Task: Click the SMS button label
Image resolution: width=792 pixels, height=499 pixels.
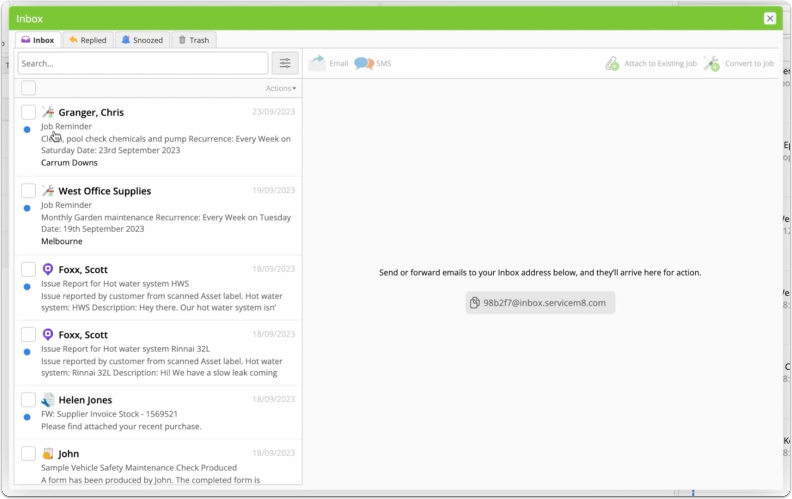Action: [383, 63]
